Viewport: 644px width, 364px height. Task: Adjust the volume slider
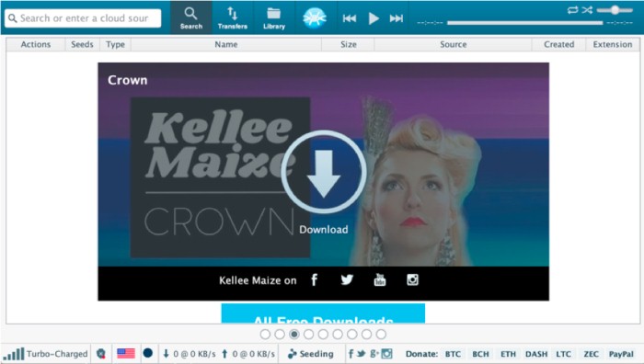(x=615, y=10)
